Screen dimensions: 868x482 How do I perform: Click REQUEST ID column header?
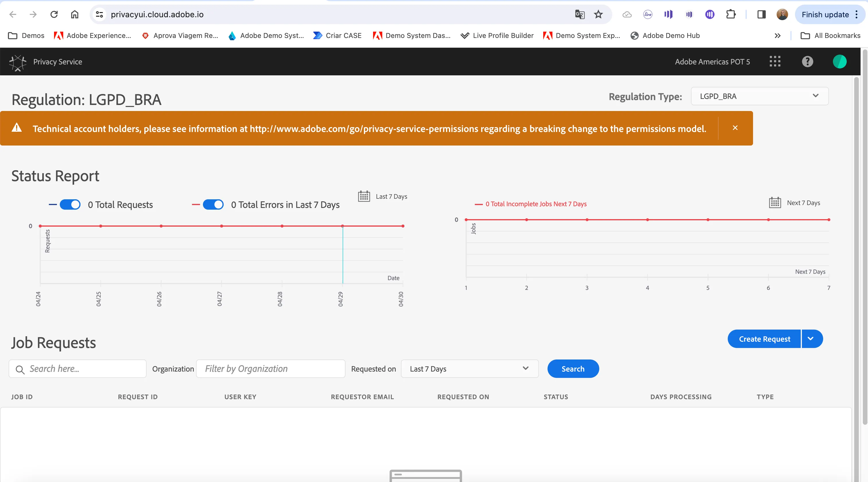pyautogui.click(x=138, y=397)
